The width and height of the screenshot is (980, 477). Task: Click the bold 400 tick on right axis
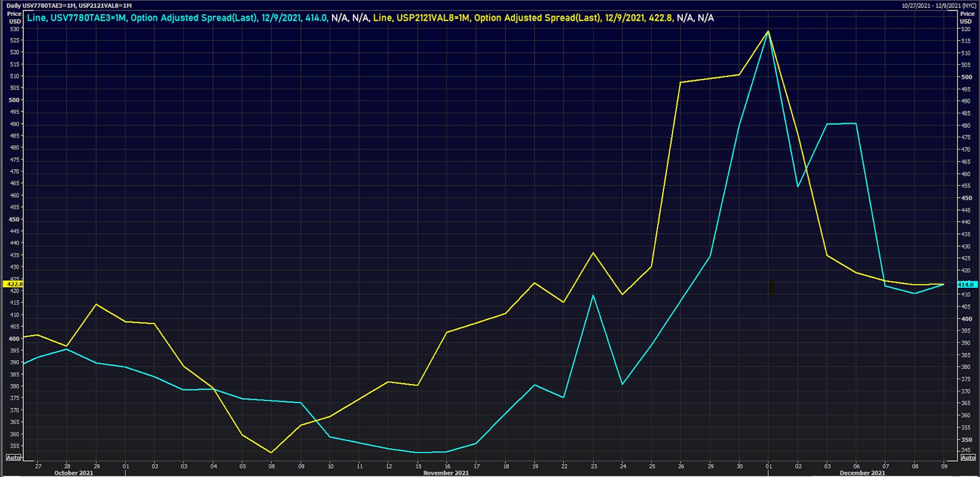coord(966,319)
